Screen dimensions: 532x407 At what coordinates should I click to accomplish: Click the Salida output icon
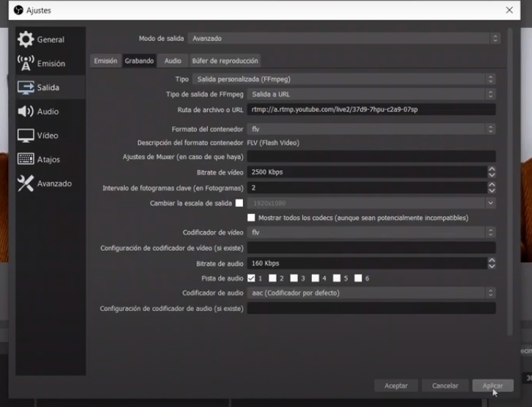pos(26,87)
